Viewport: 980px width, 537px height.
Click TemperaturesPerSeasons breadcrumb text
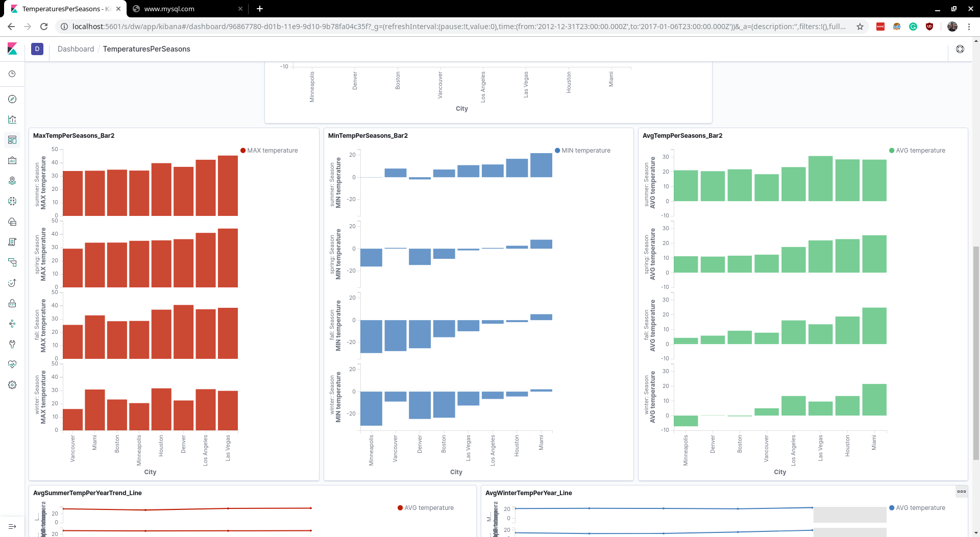click(x=146, y=49)
